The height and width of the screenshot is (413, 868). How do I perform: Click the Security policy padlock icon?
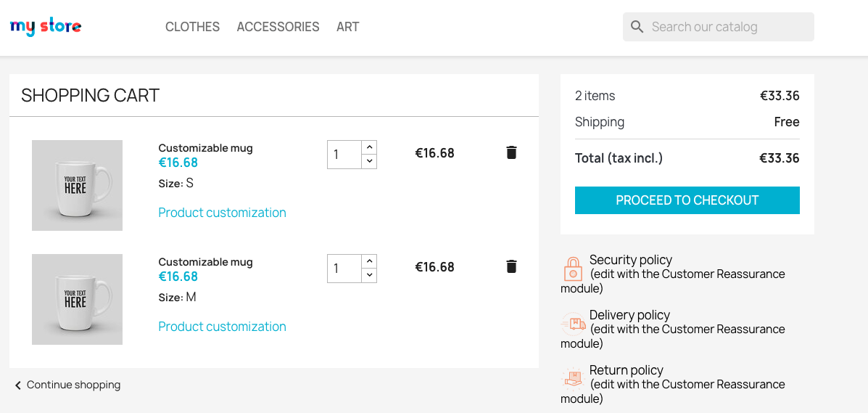click(x=573, y=269)
